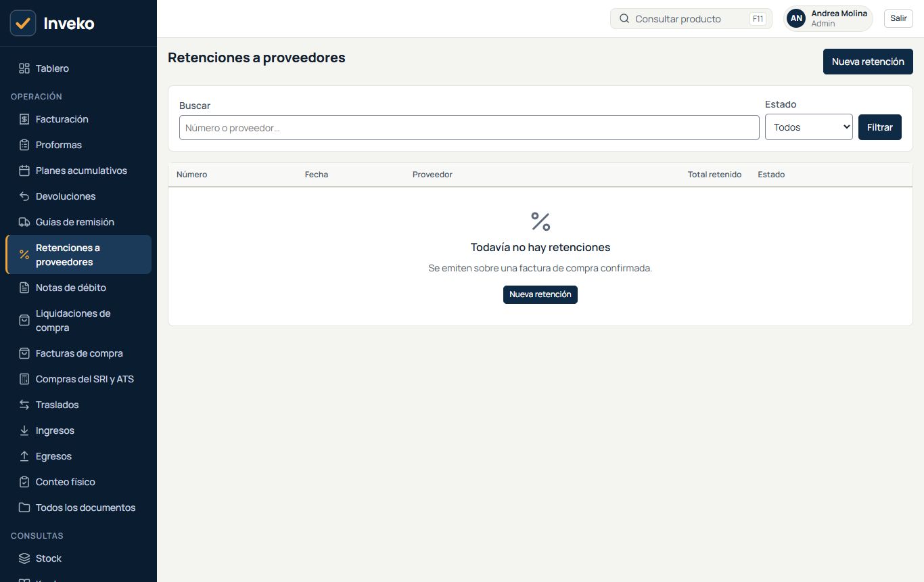Open the Tablero menu item
Image resolution: width=924 pixels, height=582 pixels.
(78, 68)
